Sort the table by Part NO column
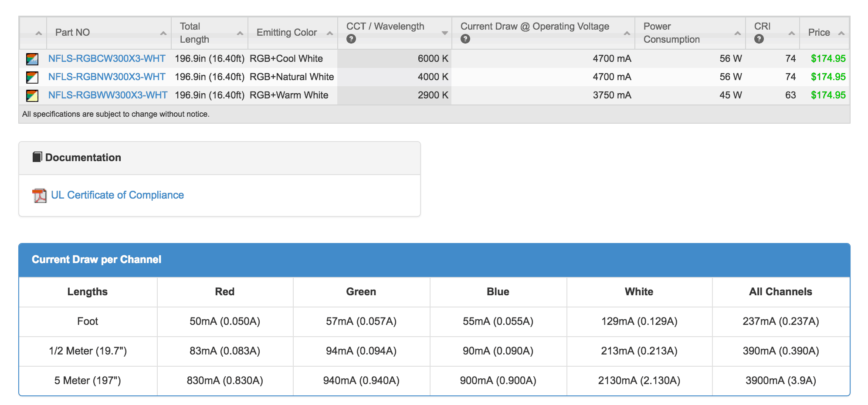This screenshot has width=868, height=405. [x=163, y=33]
